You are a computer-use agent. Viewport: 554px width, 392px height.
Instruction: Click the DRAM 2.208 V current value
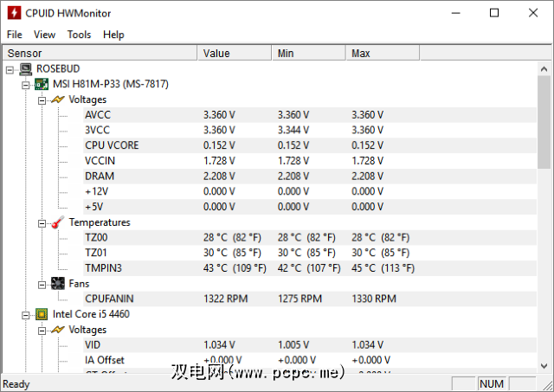(219, 176)
